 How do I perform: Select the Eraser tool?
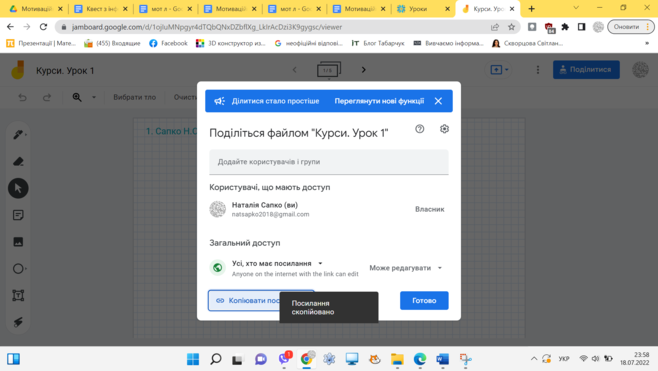pos(18,162)
